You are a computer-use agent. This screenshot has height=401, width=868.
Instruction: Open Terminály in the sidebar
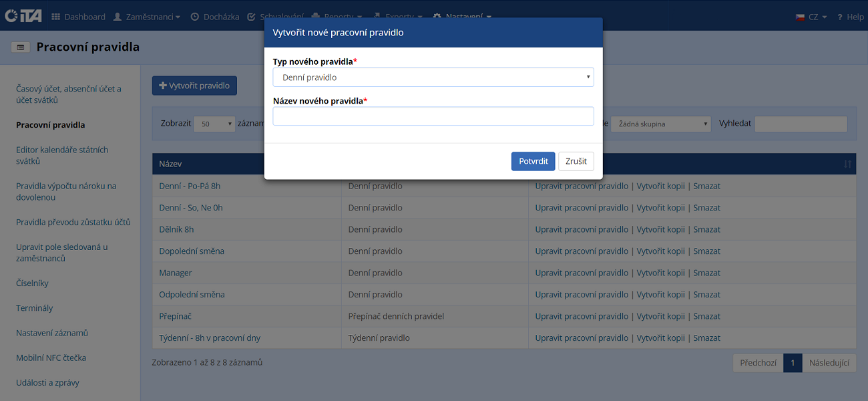coord(34,308)
